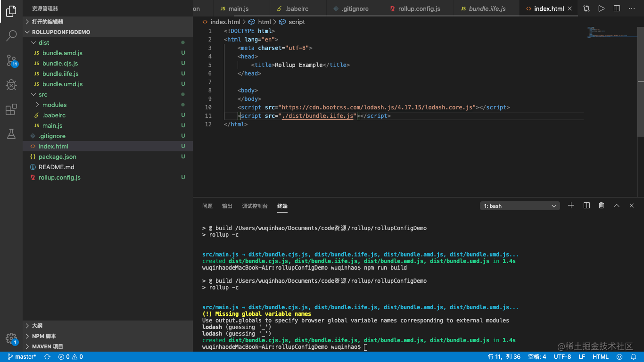This screenshot has width=644, height=362.
Task: Click the html breadcrumb item
Action: pyautogui.click(x=260, y=22)
